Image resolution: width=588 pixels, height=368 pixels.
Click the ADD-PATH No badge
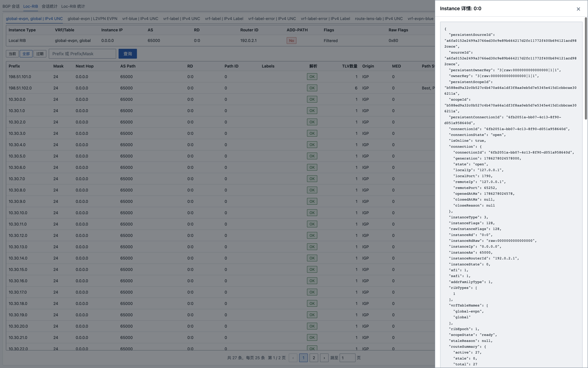(x=291, y=40)
